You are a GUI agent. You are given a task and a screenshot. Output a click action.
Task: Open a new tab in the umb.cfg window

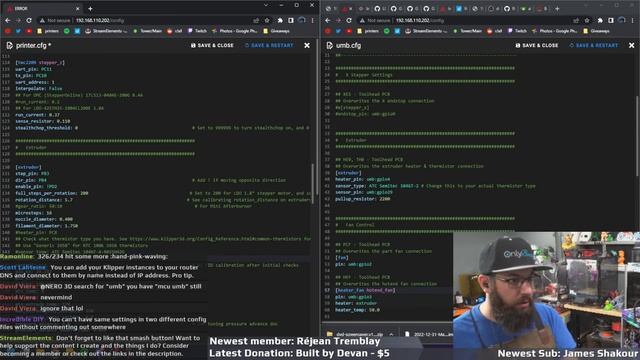(x=557, y=8)
